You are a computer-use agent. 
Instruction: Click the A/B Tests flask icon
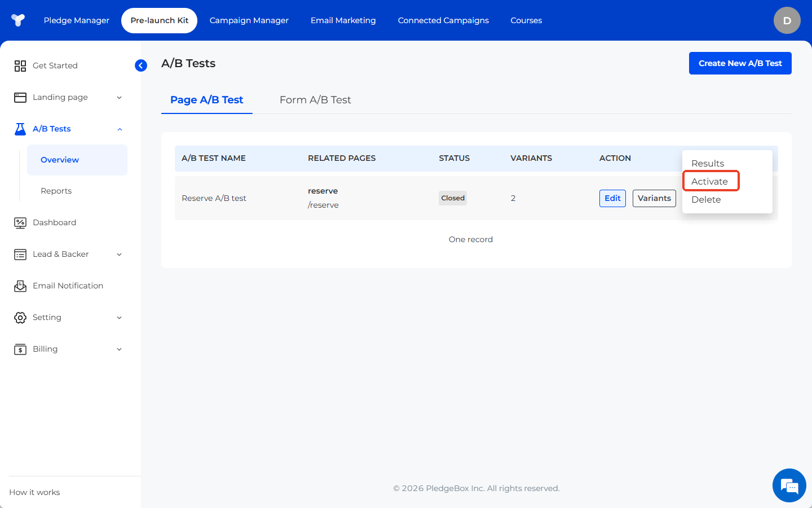click(20, 129)
